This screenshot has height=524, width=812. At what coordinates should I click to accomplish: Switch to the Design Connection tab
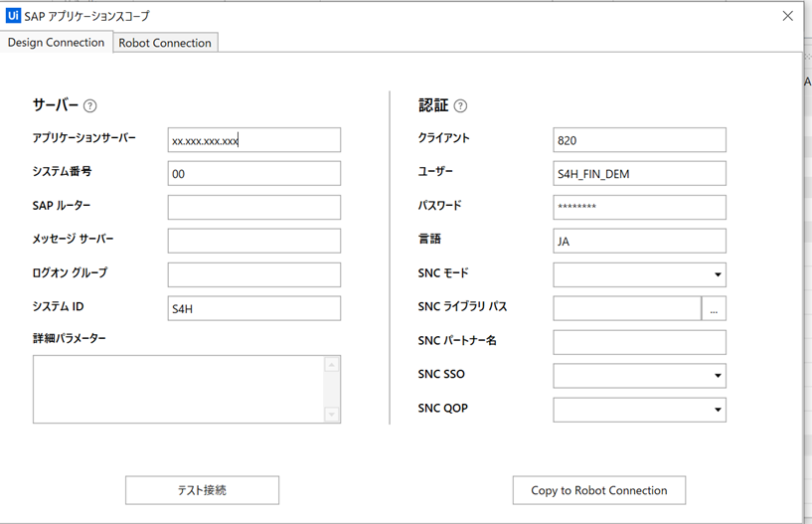(x=56, y=43)
